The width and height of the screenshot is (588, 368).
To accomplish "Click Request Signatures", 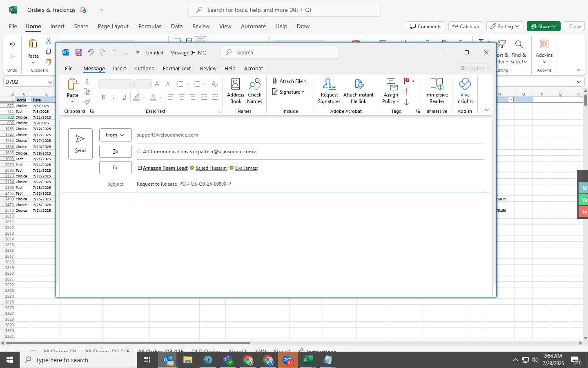I will pyautogui.click(x=329, y=91).
